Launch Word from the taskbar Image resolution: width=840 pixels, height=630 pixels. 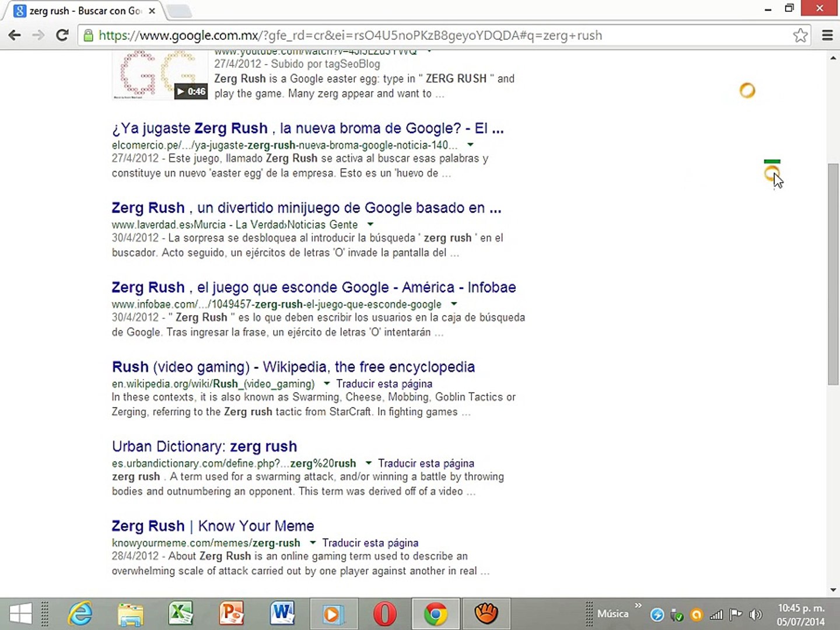(x=282, y=614)
